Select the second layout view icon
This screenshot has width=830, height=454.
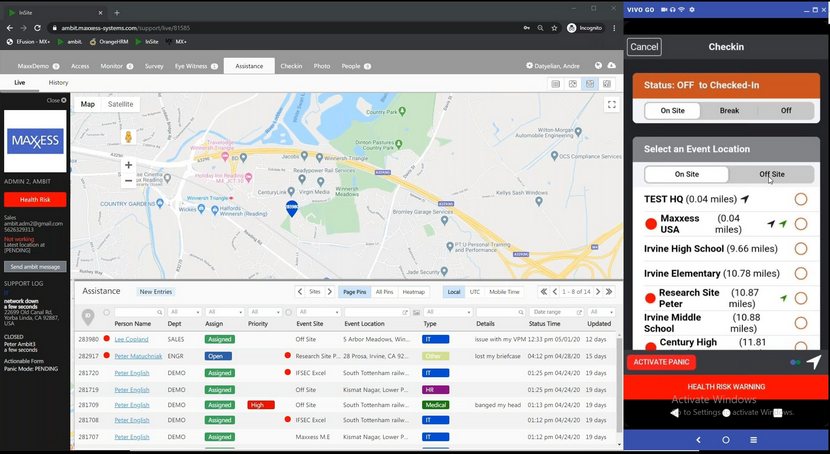tap(573, 84)
